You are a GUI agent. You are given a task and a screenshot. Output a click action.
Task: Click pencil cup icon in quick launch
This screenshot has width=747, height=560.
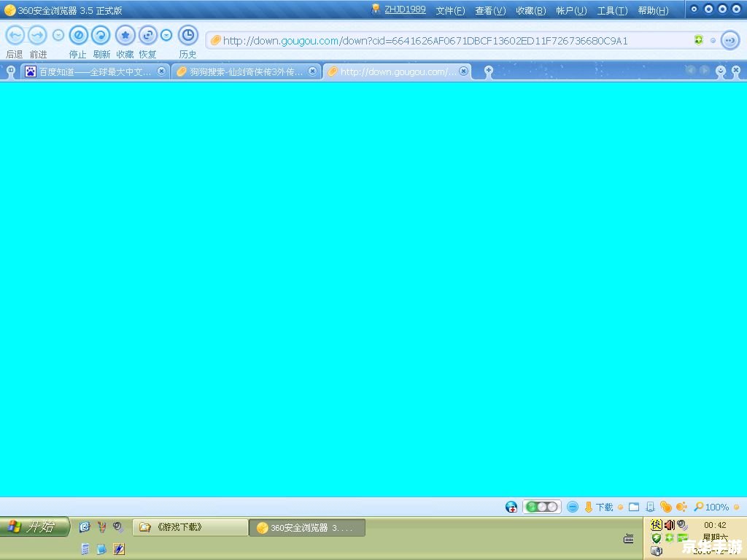[101, 526]
